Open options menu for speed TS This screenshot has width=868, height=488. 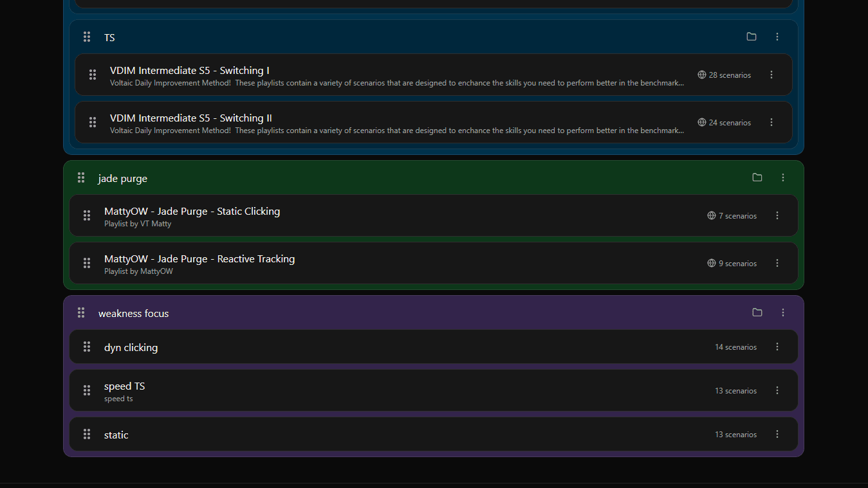(777, 390)
